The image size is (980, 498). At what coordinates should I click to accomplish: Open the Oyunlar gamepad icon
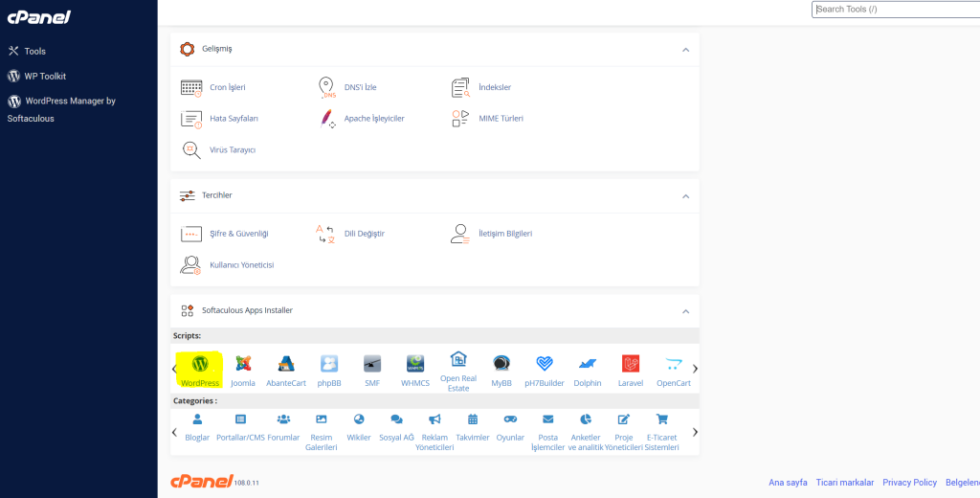click(x=511, y=419)
